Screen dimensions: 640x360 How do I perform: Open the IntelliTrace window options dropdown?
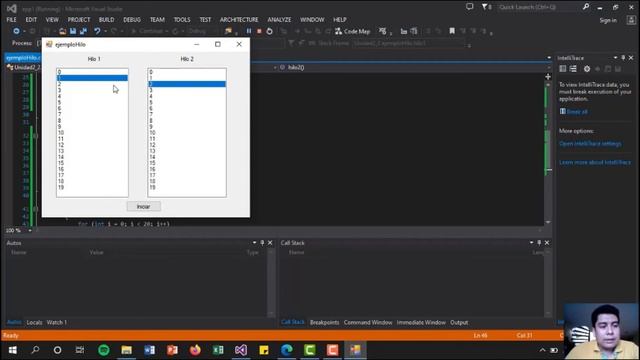coord(616,58)
